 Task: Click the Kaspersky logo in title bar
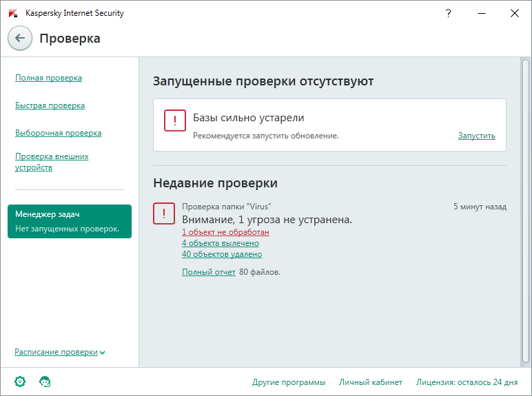[x=13, y=13]
